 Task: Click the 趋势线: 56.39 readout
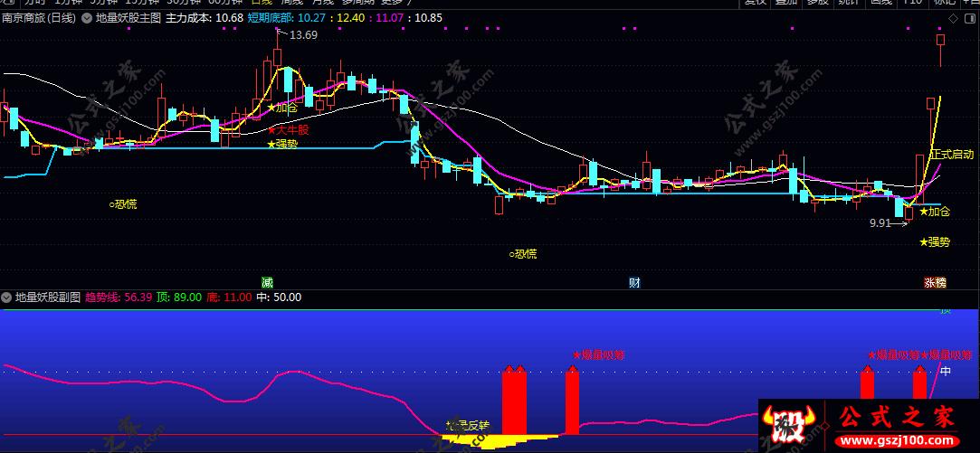point(119,297)
